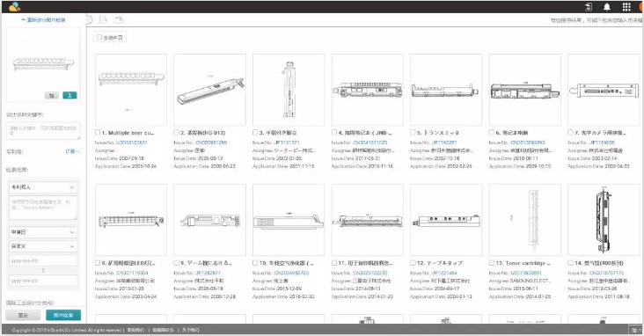644x336 pixels.
Task: Open thumbnail of result 9
Action: point(209,220)
